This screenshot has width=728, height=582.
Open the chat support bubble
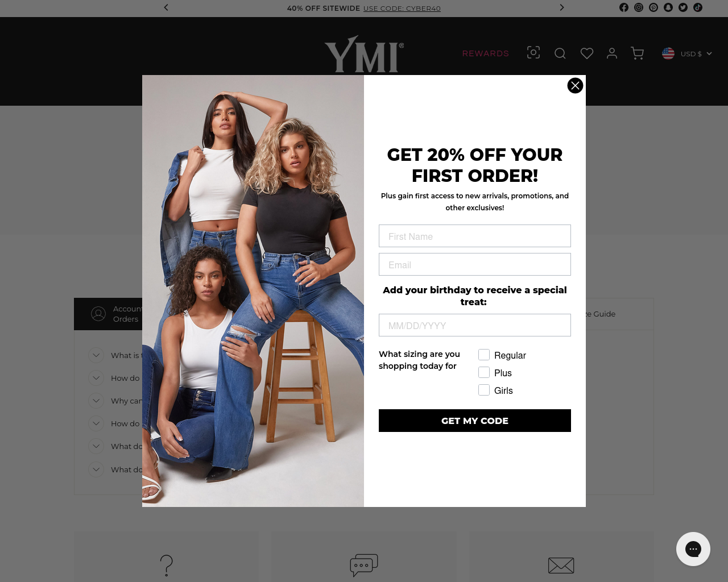(693, 549)
